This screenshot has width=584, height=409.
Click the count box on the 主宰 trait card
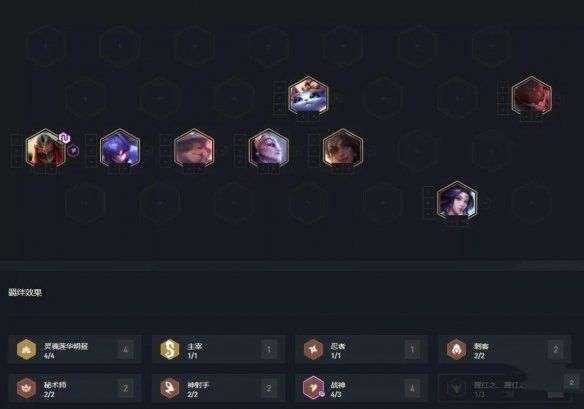pos(269,349)
